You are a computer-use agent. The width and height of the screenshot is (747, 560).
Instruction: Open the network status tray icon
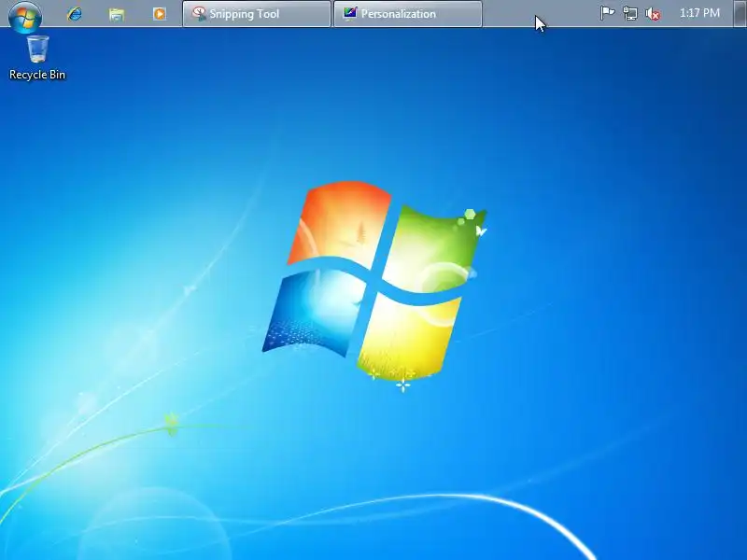(629, 13)
